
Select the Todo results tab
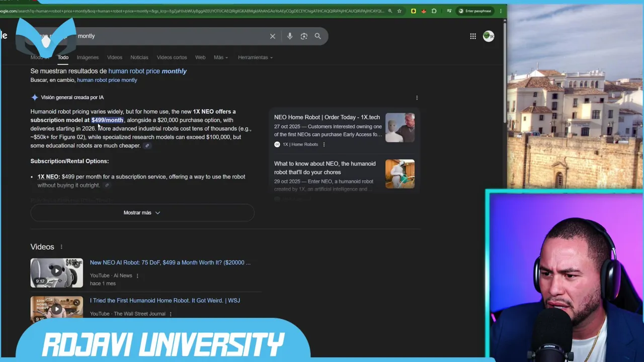63,57
